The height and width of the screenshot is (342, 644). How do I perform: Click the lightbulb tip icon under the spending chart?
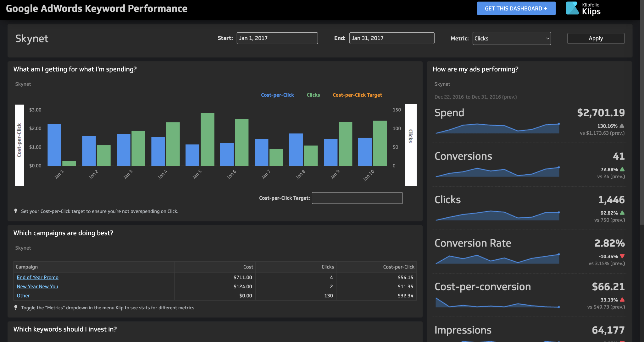[x=16, y=211]
